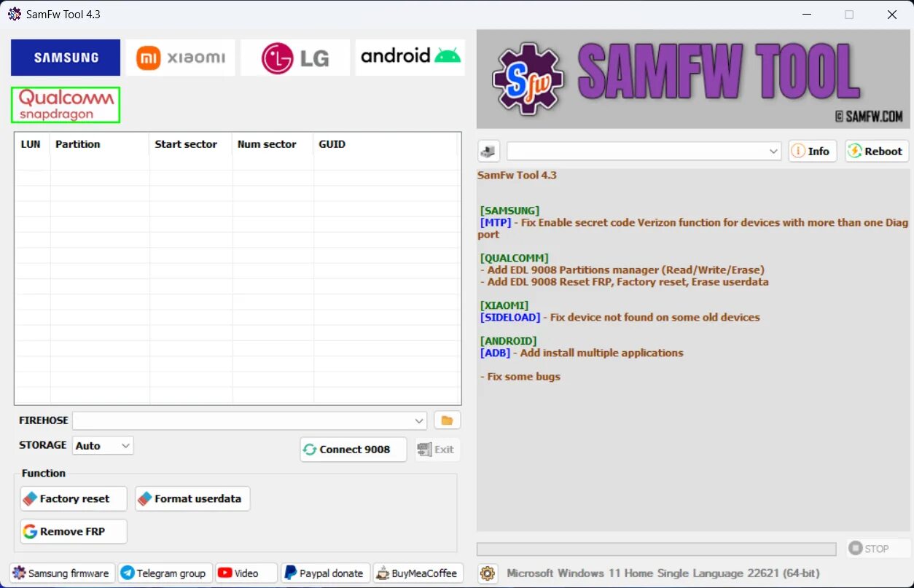
Task: Open the STORAGE Auto dropdown
Action: coord(103,445)
